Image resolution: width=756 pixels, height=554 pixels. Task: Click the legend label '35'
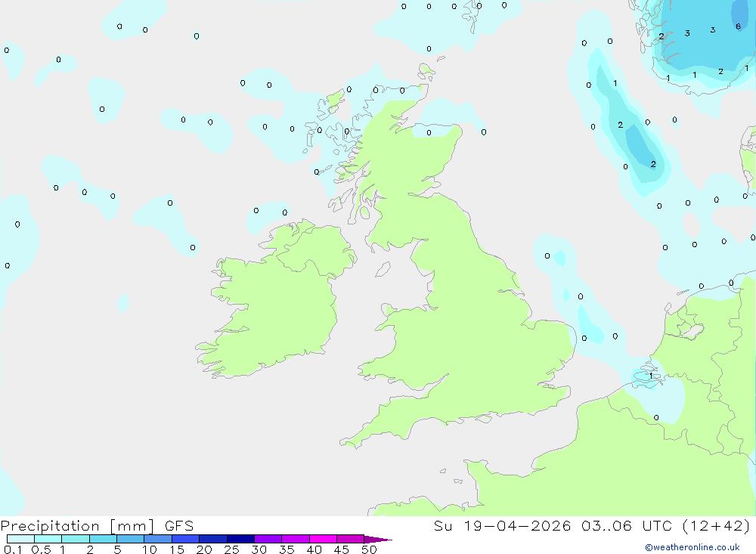coord(287,549)
